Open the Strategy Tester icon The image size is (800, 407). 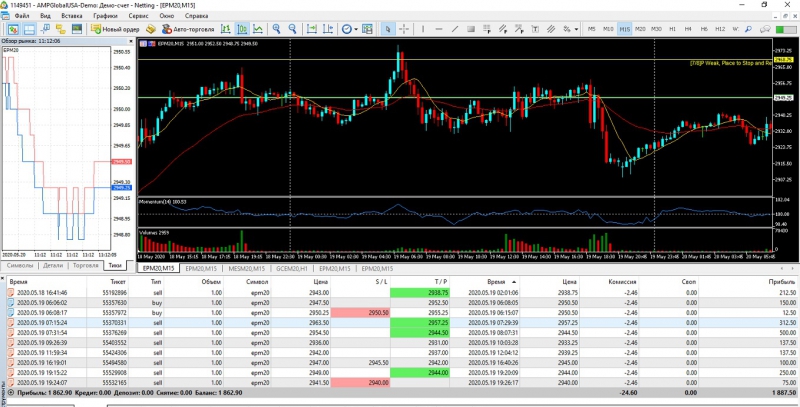click(x=77, y=29)
